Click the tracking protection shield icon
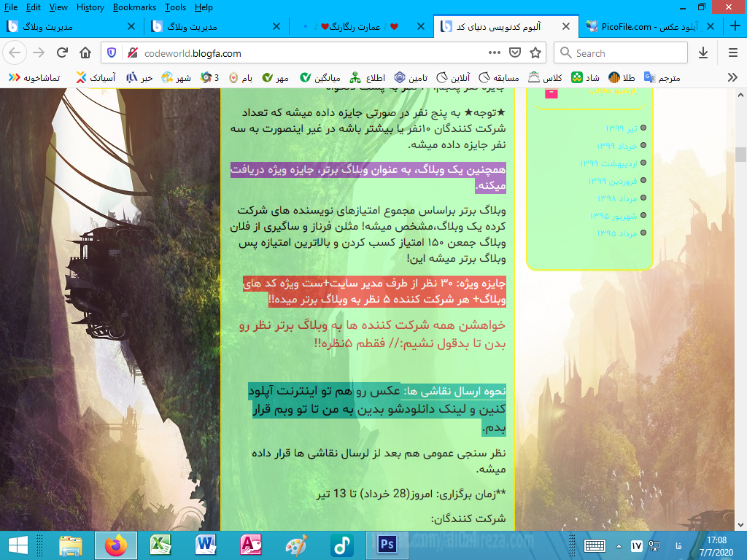This screenshot has width=747, height=560. click(112, 53)
